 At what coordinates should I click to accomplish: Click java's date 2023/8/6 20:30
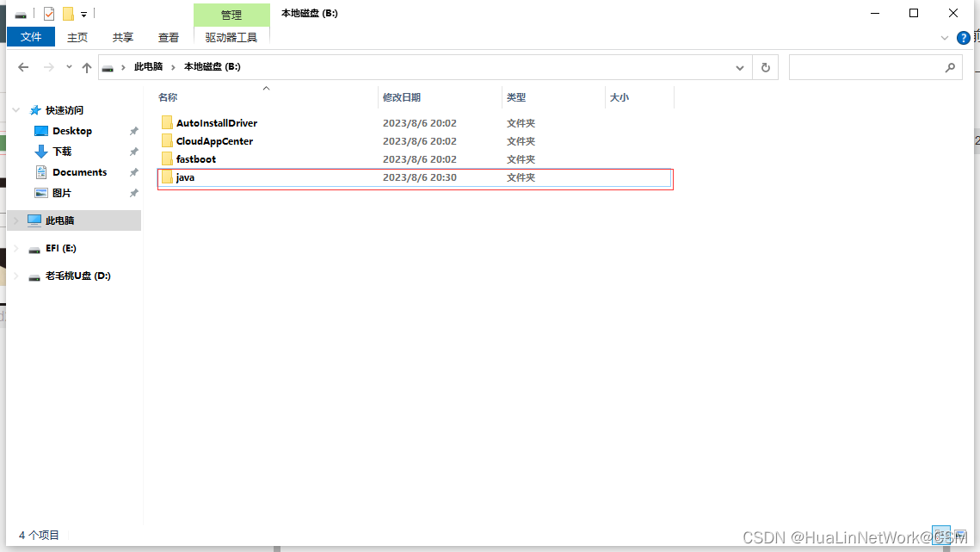419,177
